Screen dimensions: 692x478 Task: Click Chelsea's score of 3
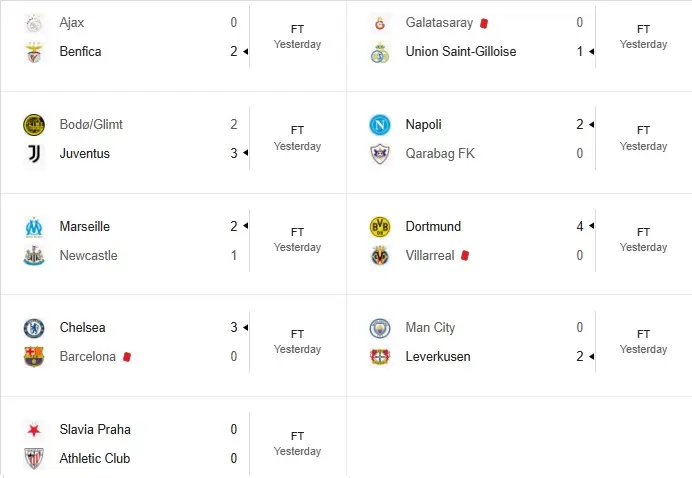232,328
